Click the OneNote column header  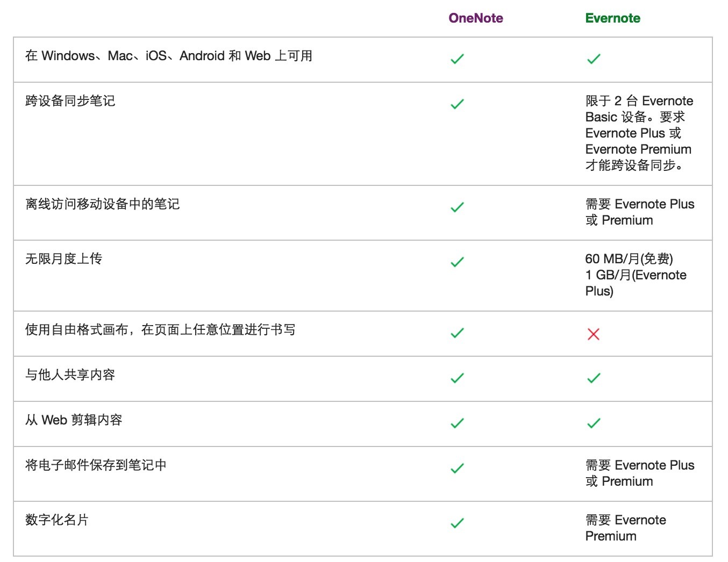click(x=476, y=18)
